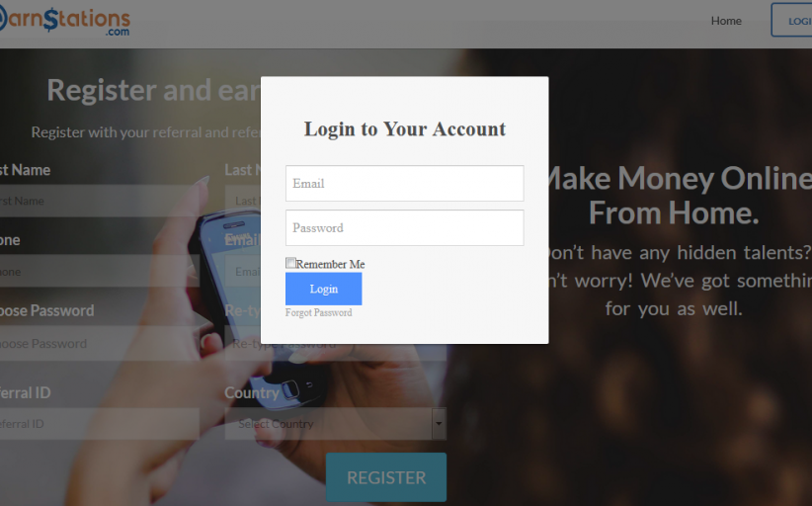The image size is (812, 506).
Task: Click the Email field in login dialog
Action: (404, 184)
